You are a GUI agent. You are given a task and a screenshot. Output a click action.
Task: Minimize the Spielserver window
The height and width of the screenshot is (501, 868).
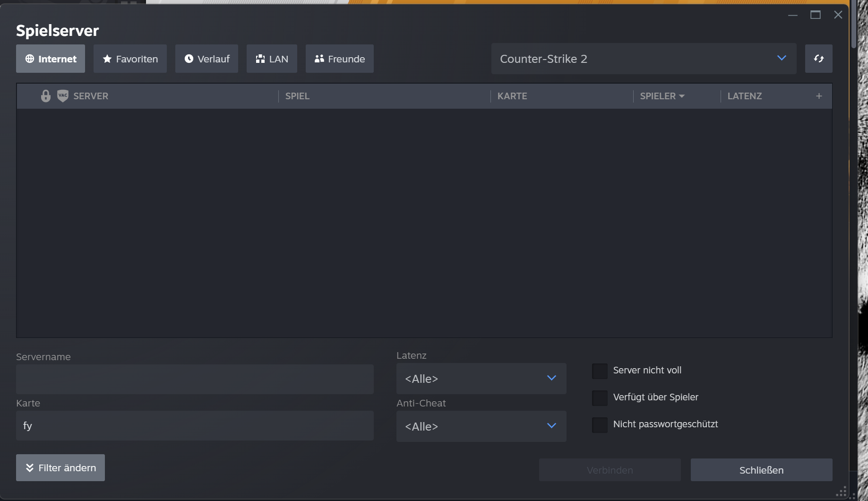point(793,15)
